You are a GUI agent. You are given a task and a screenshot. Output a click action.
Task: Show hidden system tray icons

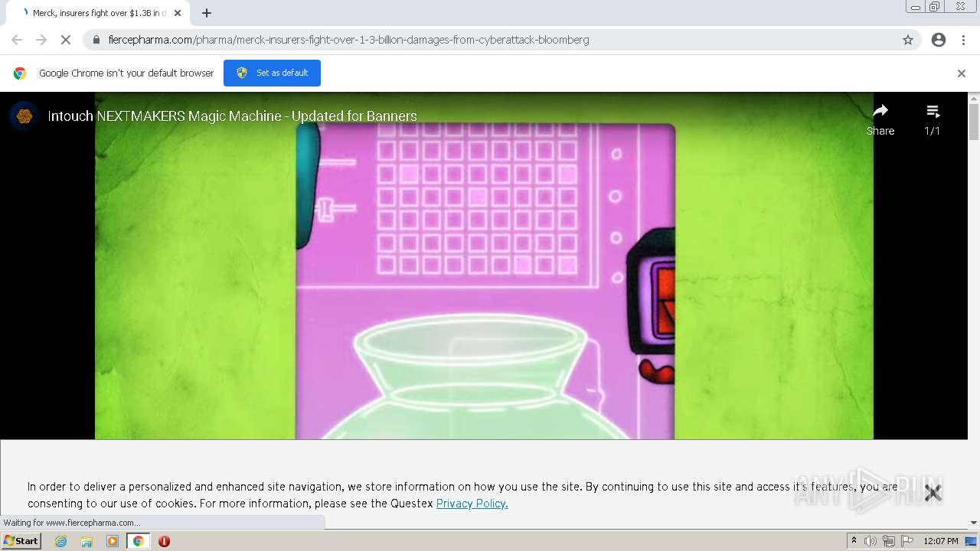[x=854, y=541]
